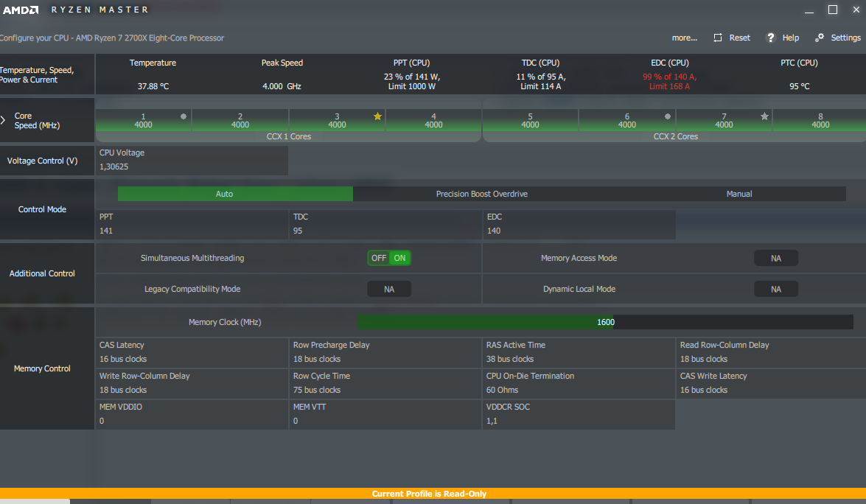The width and height of the screenshot is (866, 504).
Task: Click core 5 speed bar
Action: [x=530, y=120]
